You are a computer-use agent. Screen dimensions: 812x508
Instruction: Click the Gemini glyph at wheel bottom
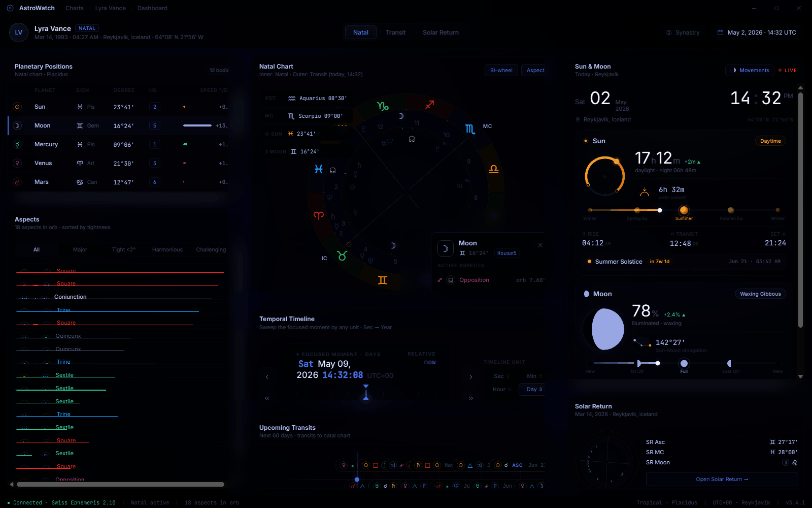tap(383, 280)
